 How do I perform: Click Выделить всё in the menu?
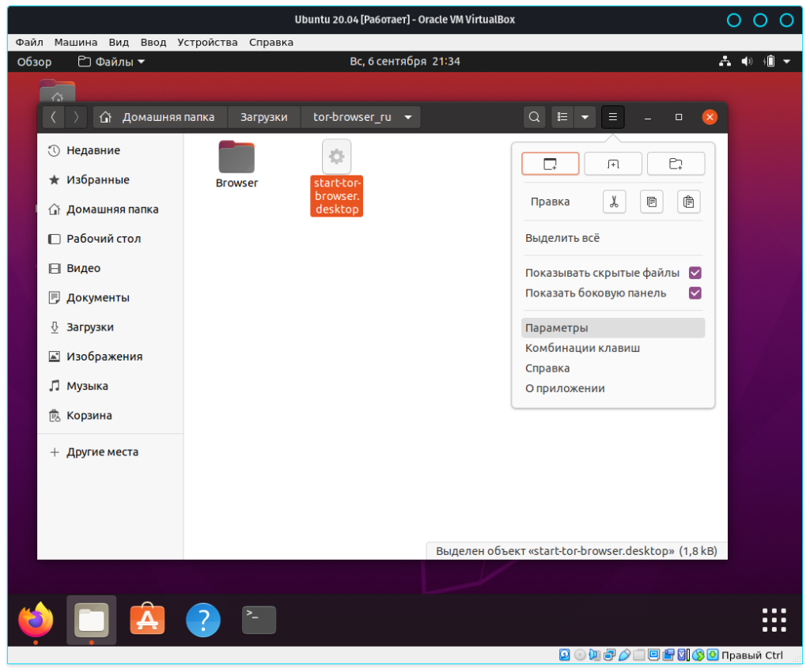[562, 238]
